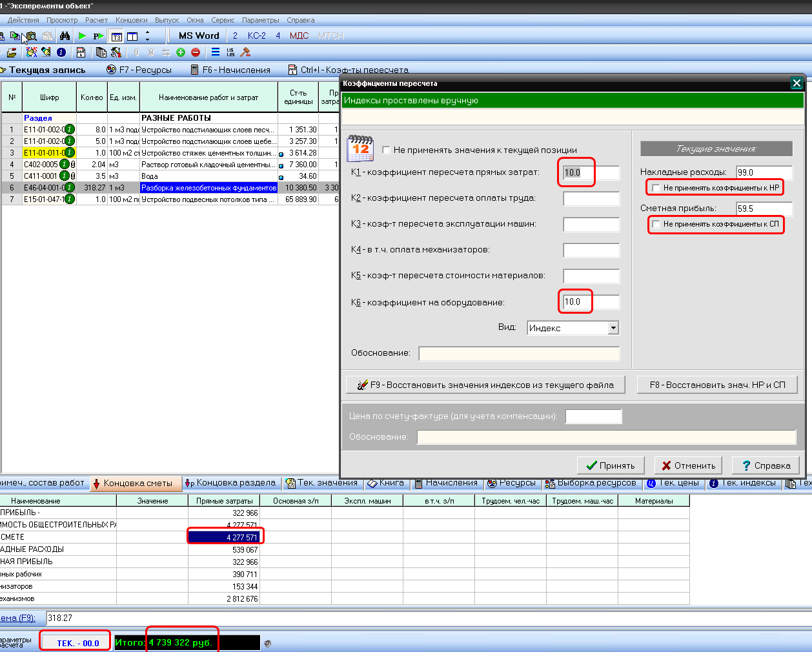The height and width of the screenshot is (652, 812).
Task: Open the calendar icon in coefficients dialog
Action: [x=360, y=148]
